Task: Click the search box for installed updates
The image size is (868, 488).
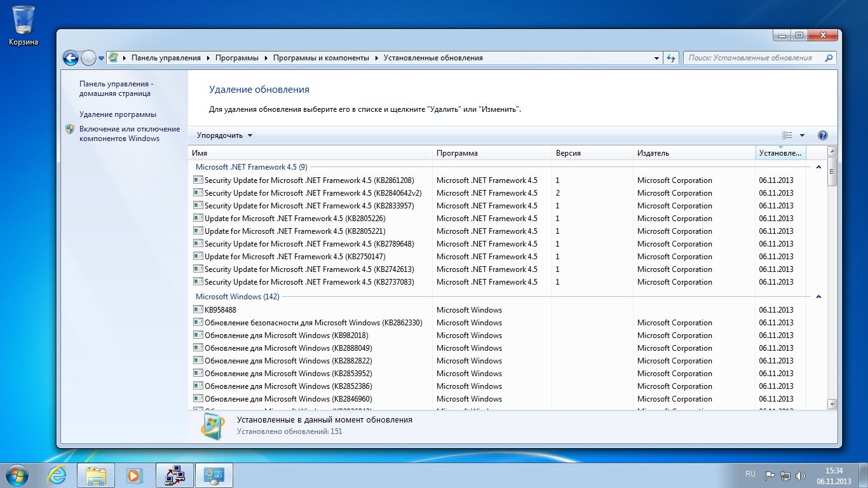Action: click(755, 58)
